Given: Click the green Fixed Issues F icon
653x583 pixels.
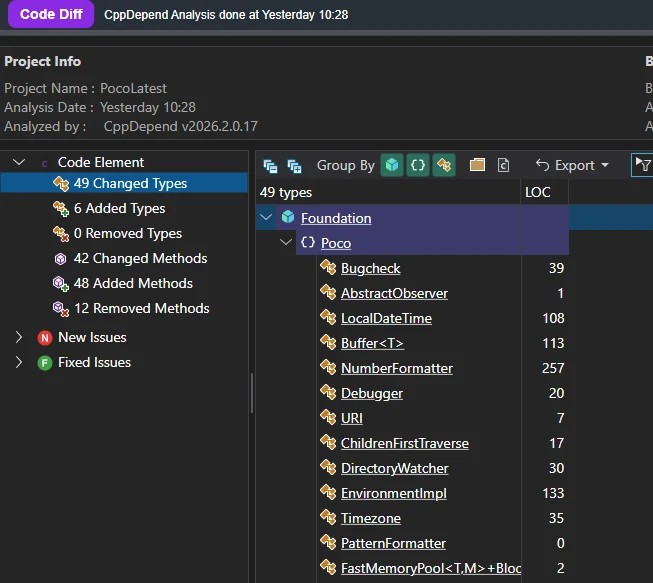Looking at the screenshot, I should point(45,363).
